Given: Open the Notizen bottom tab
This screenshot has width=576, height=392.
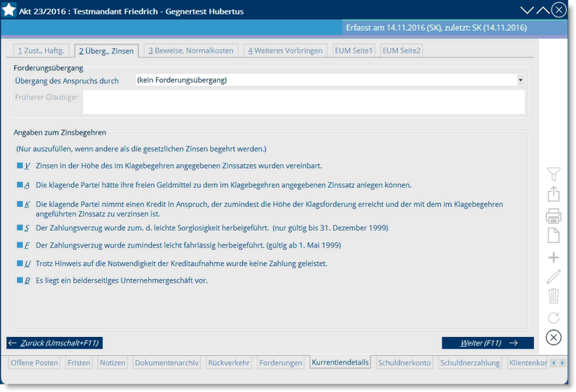Looking at the screenshot, I should tap(112, 363).
